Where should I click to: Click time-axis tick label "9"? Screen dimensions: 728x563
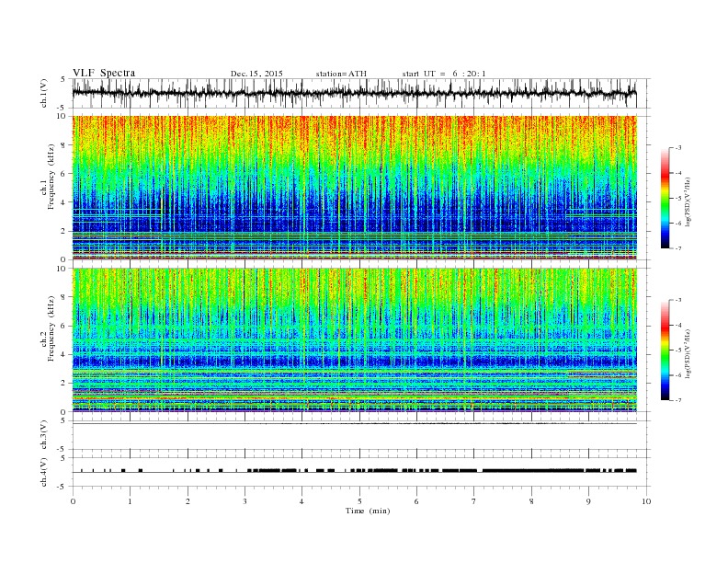(588, 501)
